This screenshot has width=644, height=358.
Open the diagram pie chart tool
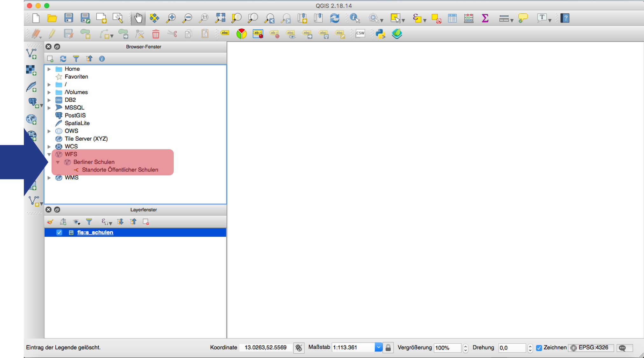(x=241, y=34)
